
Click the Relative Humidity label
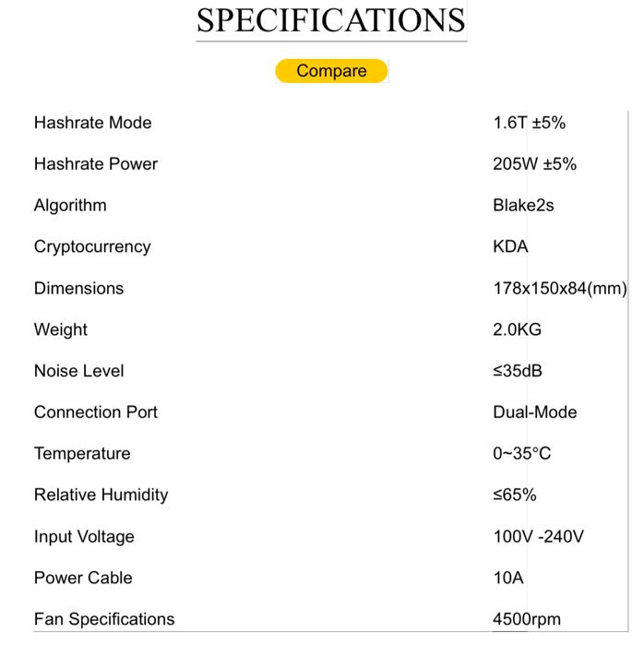point(101,495)
